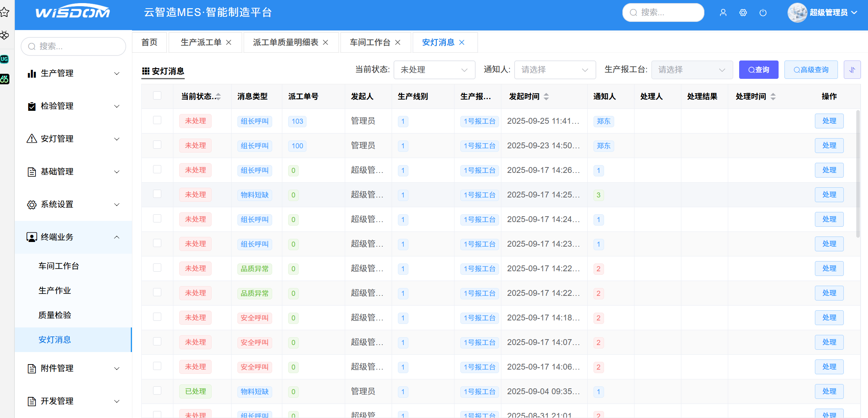Click the 系统设置 gear icon
The image size is (868, 418).
(32, 205)
